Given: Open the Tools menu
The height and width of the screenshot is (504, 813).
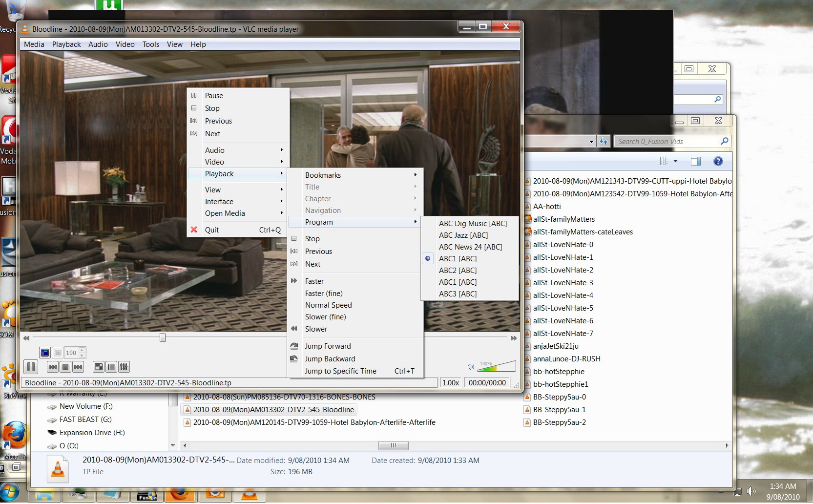Looking at the screenshot, I should (150, 44).
